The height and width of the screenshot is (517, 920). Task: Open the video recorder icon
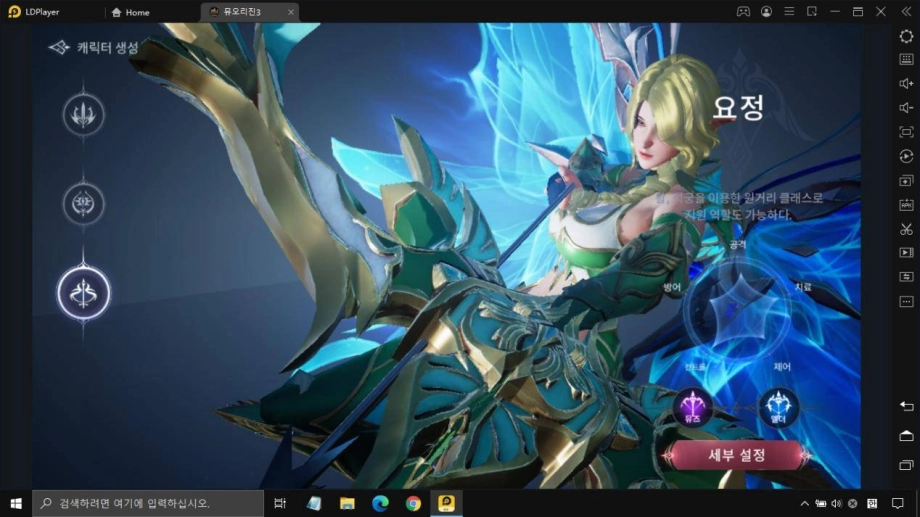907,252
